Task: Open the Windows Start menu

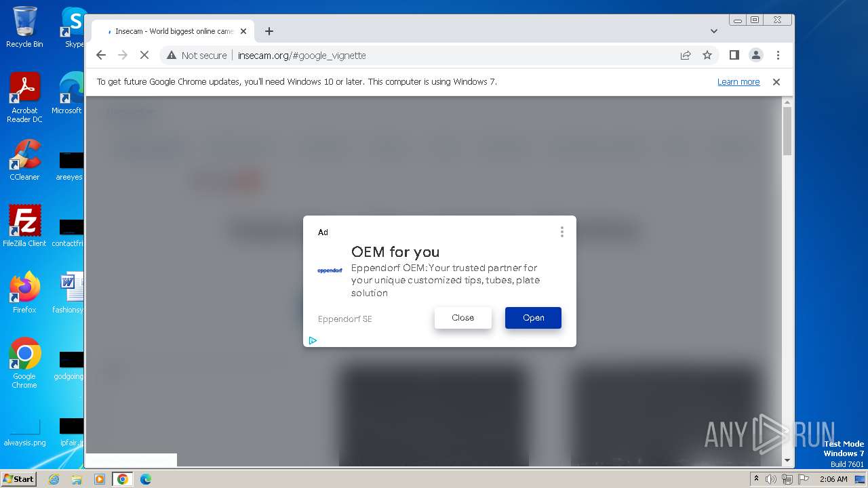Action: [x=19, y=479]
